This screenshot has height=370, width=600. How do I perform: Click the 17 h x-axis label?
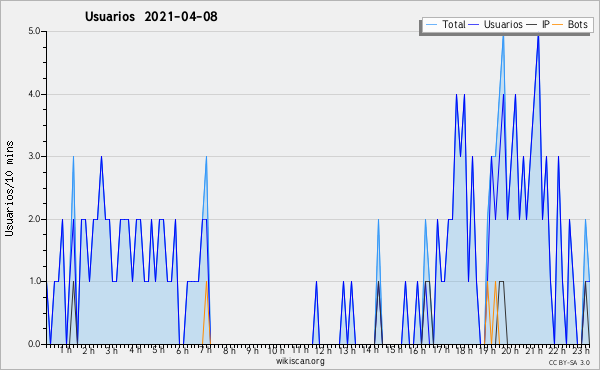tap(441, 350)
